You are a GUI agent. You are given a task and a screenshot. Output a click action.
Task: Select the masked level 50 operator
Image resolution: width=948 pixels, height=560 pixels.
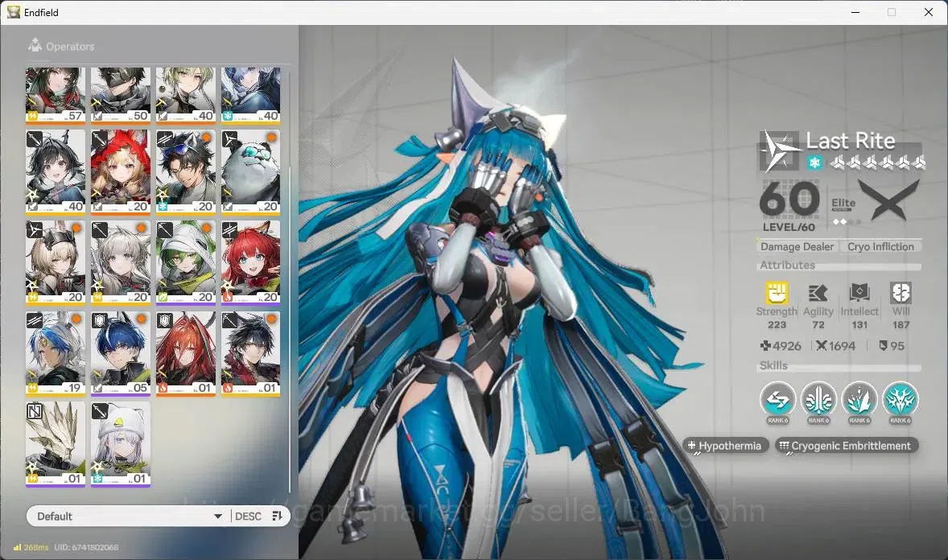[x=121, y=94]
